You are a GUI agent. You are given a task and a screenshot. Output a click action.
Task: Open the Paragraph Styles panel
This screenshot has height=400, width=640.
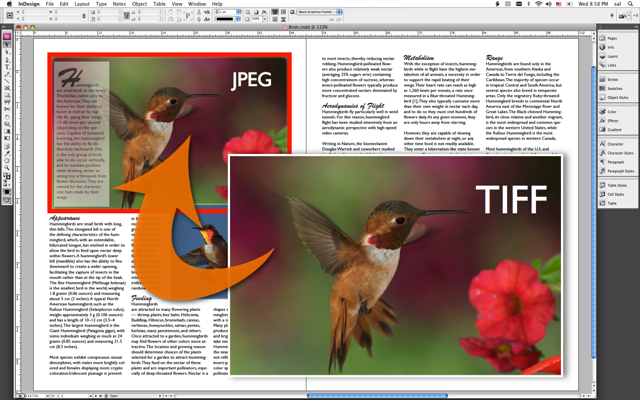(x=616, y=171)
